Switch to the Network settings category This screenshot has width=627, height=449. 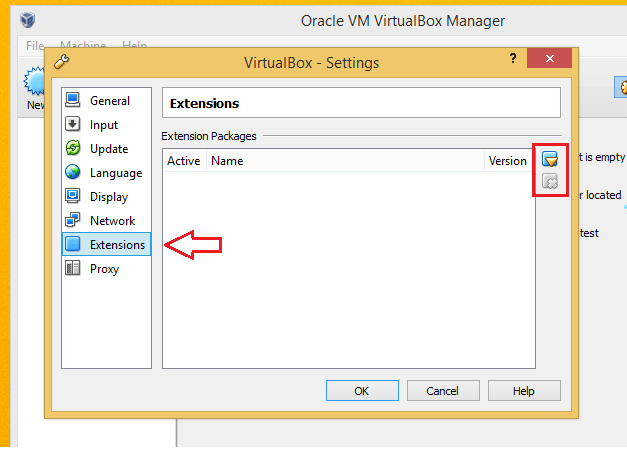click(x=106, y=221)
